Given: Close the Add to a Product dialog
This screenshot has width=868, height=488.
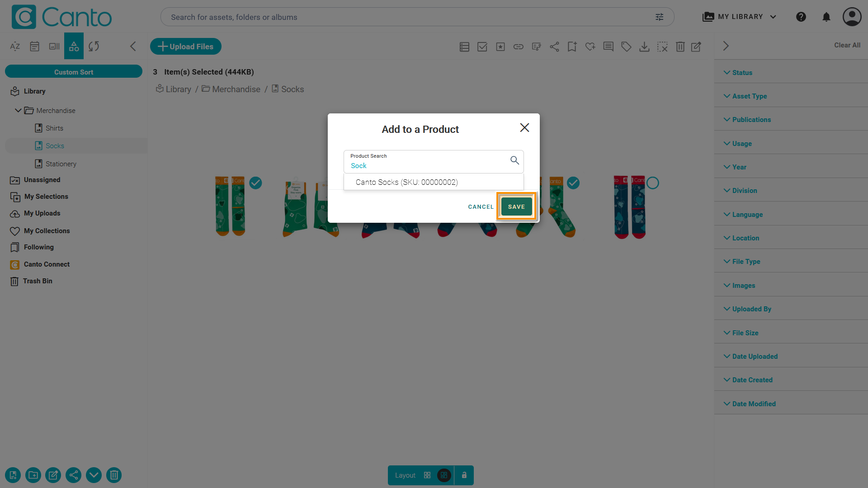Looking at the screenshot, I should click(x=524, y=128).
